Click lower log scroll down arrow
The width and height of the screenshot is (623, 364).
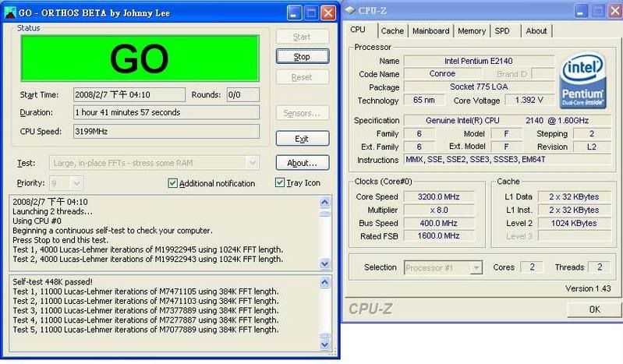pyautogui.click(x=324, y=345)
